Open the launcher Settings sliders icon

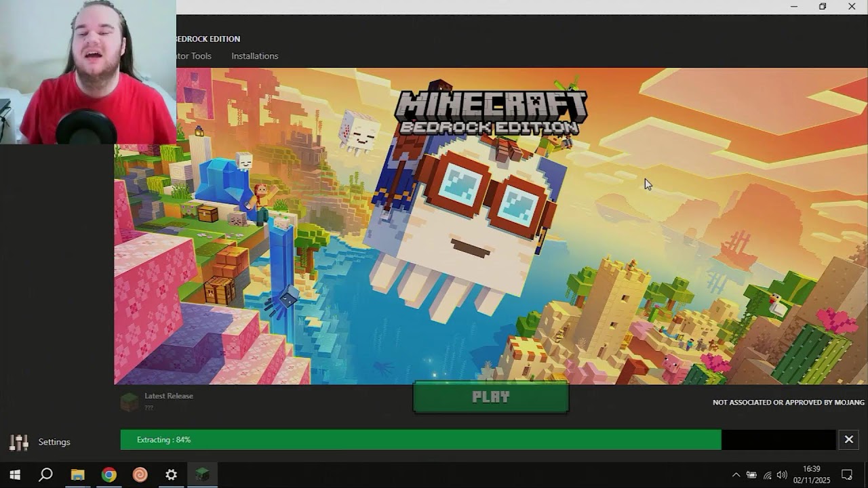(19, 442)
